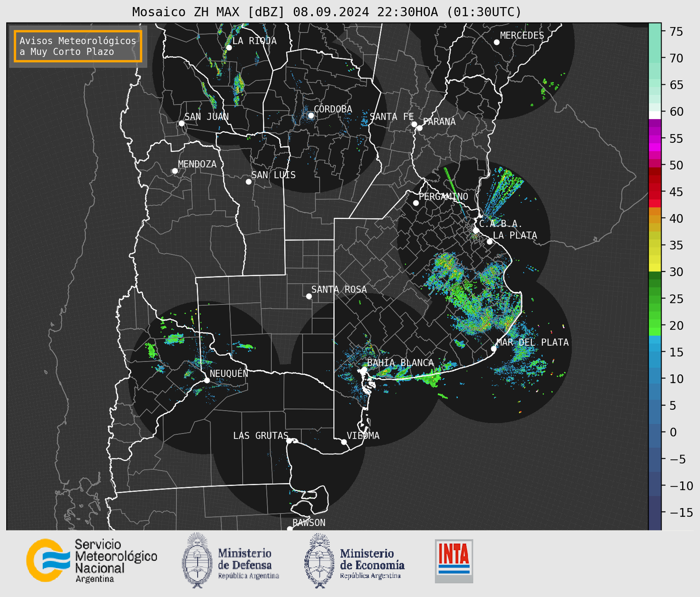Click the SANTA FE city label
Viewport: 700px width, 597px height.
[392, 117]
